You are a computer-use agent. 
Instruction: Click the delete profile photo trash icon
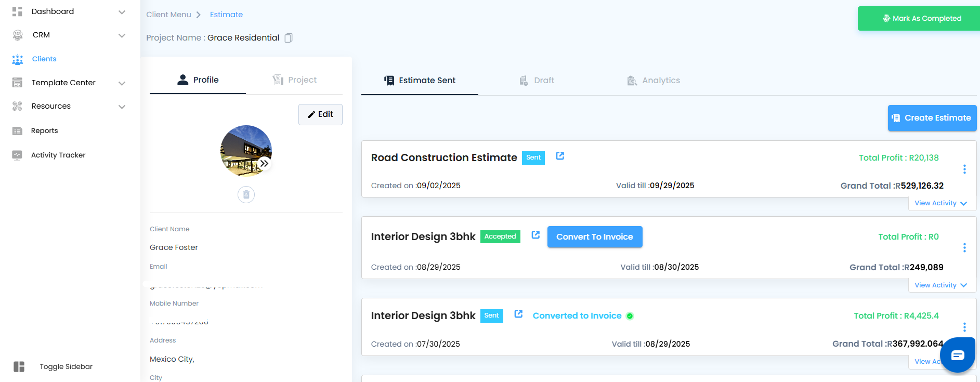coord(246,195)
